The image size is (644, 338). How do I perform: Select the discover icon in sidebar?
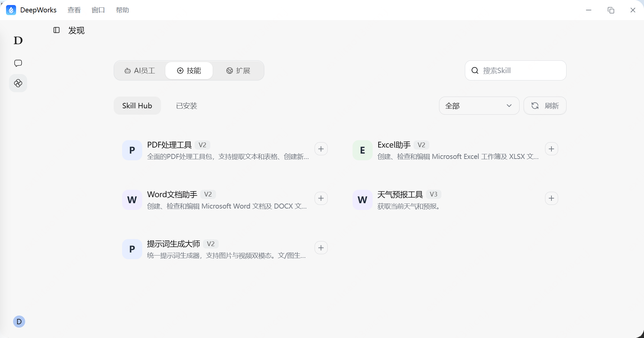18,83
